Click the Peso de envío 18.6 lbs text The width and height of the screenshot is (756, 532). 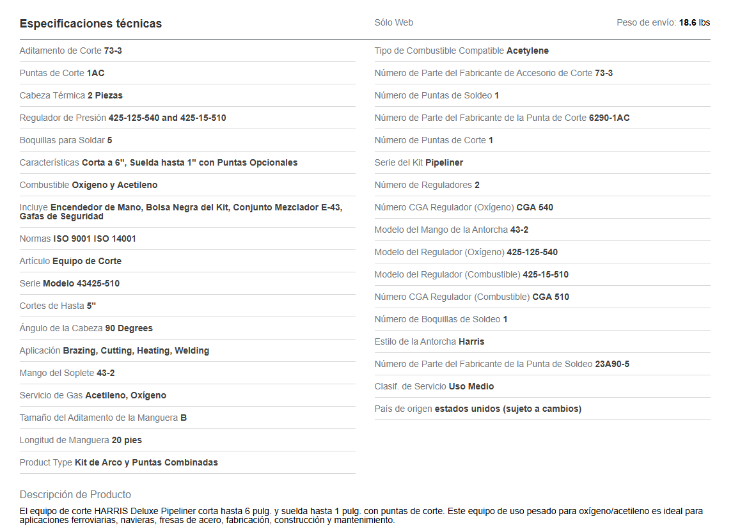(663, 22)
